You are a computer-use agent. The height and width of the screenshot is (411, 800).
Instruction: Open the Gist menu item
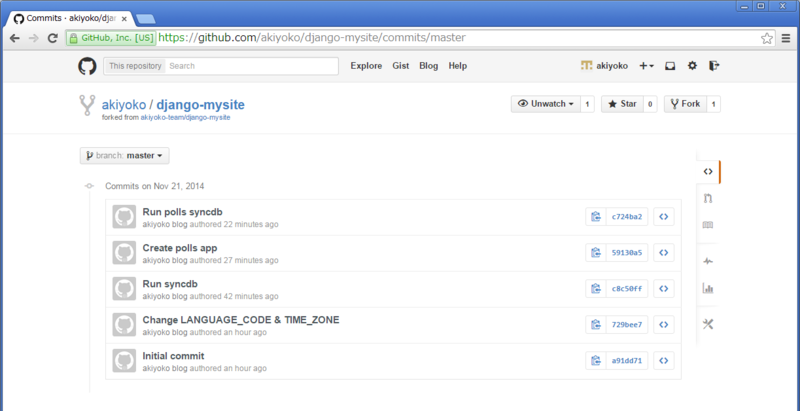(401, 66)
